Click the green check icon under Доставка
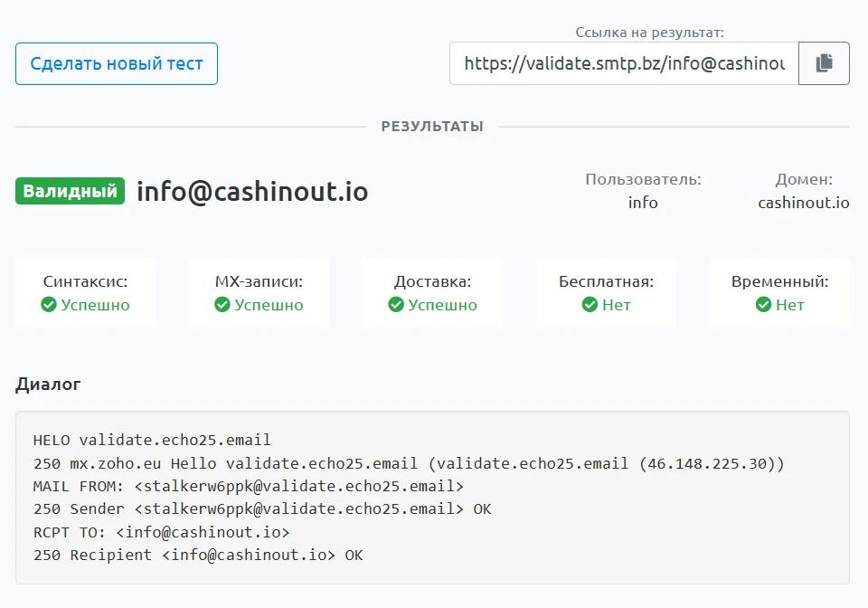This screenshot has height=608, width=868. click(396, 305)
